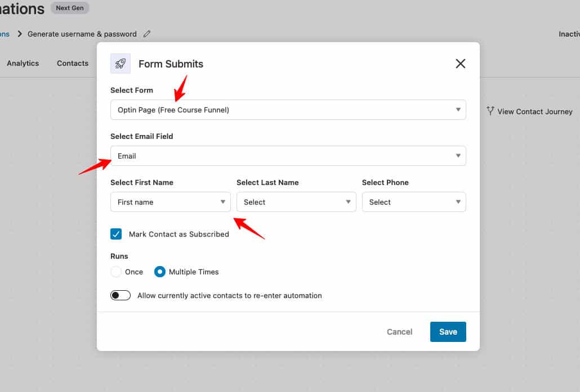Click the dropdown arrow for Select Last Name
The width and height of the screenshot is (580, 392).
coord(347,202)
